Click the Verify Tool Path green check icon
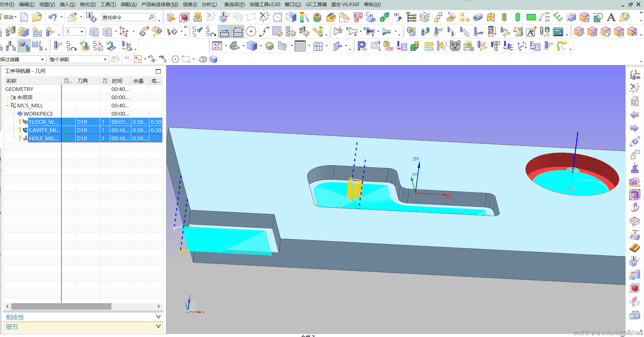This screenshot has width=644, height=337. pyautogui.click(x=85, y=46)
